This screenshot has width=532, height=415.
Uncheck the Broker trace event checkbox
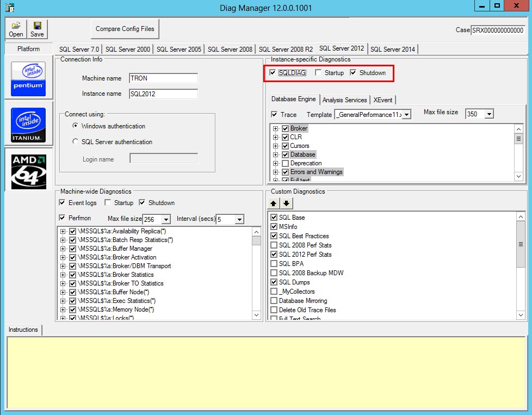pyautogui.click(x=286, y=128)
